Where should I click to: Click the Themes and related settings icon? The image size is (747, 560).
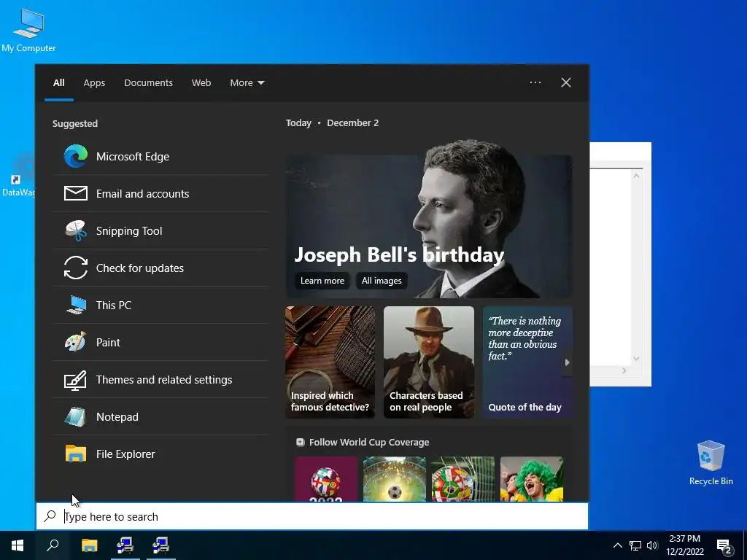[76, 380]
